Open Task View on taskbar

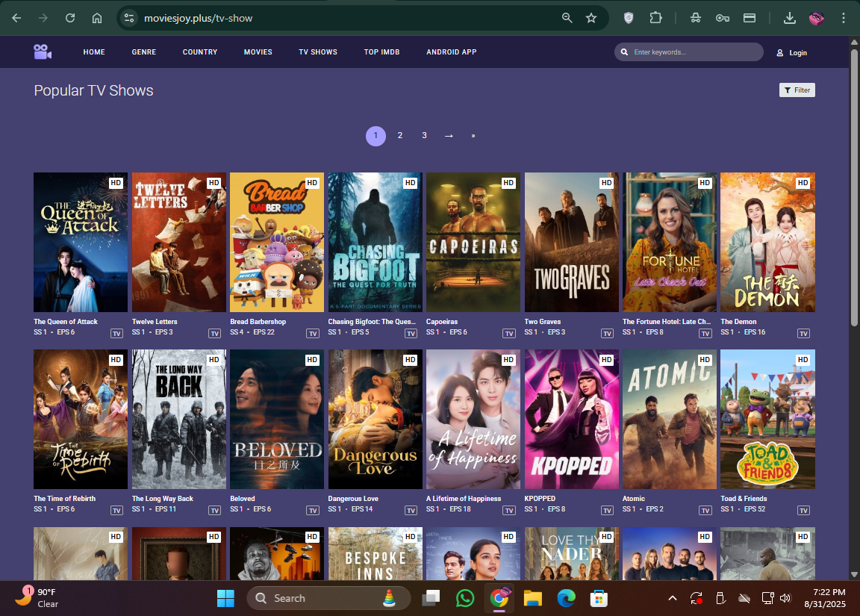(x=431, y=598)
